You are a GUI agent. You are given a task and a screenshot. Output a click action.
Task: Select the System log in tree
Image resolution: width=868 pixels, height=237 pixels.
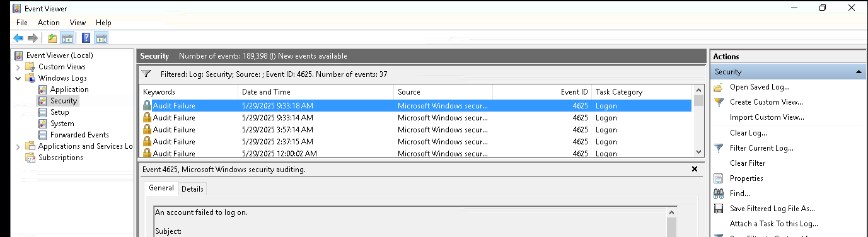click(x=62, y=124)
